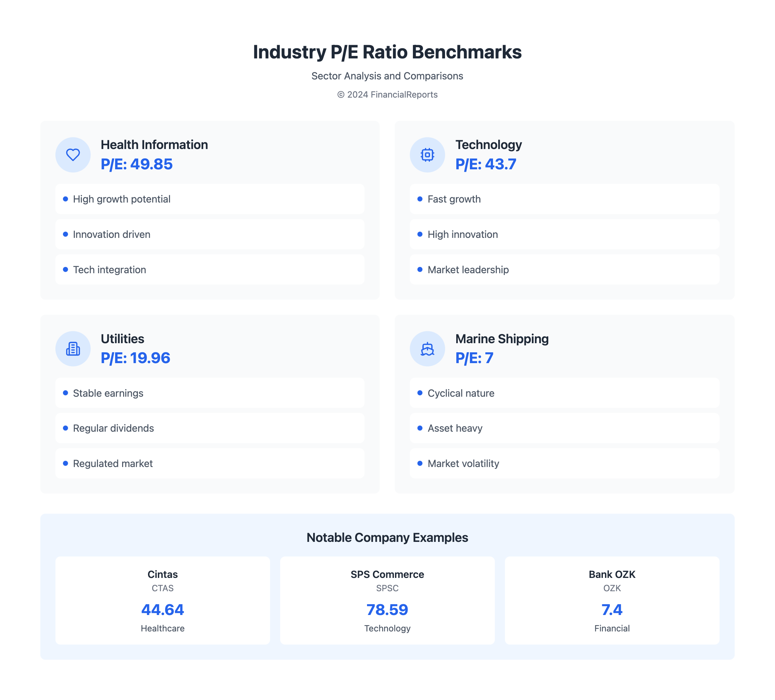Click the Utilities P/E 19.96 value
This screenshot has height=700, width=775.
tap(135, 358)
